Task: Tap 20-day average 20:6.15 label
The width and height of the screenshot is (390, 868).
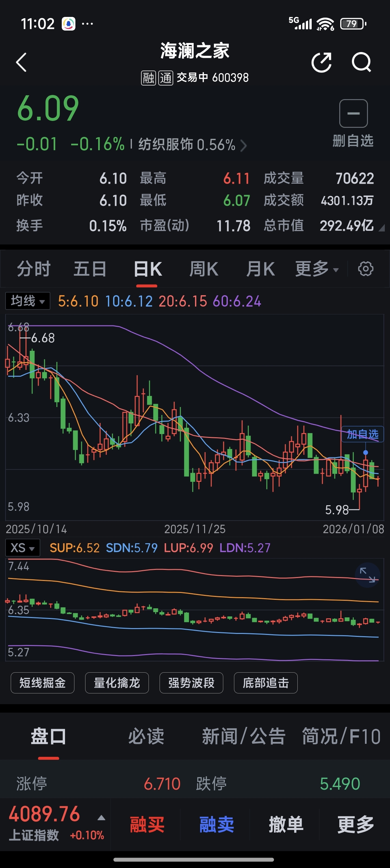Action: [183, 301]
